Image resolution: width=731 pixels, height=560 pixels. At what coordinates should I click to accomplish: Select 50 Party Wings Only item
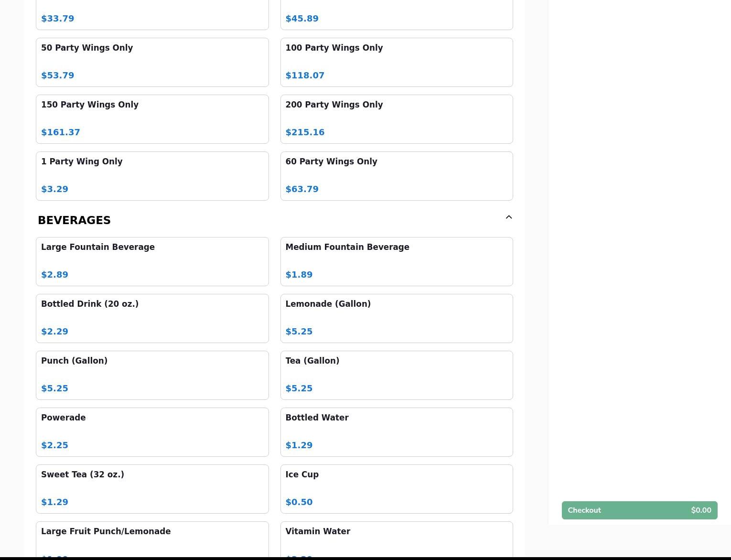[152, 62]
